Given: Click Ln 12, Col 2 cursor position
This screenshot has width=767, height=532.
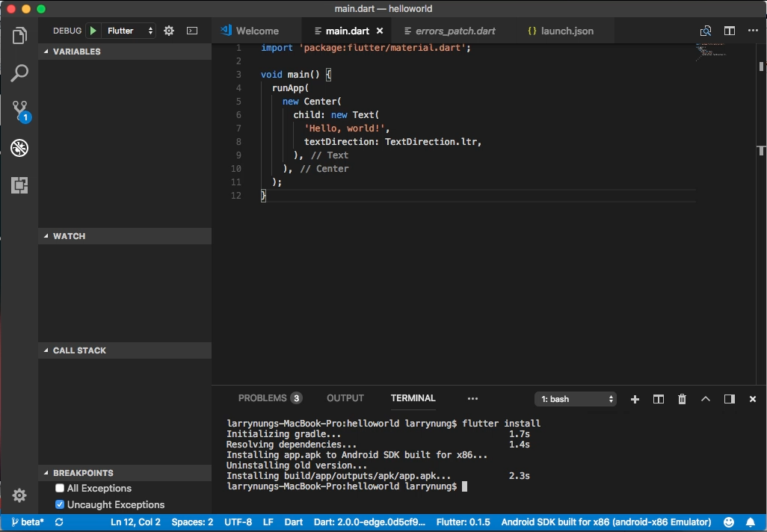Looking at the screenshot, I should 135,522.
